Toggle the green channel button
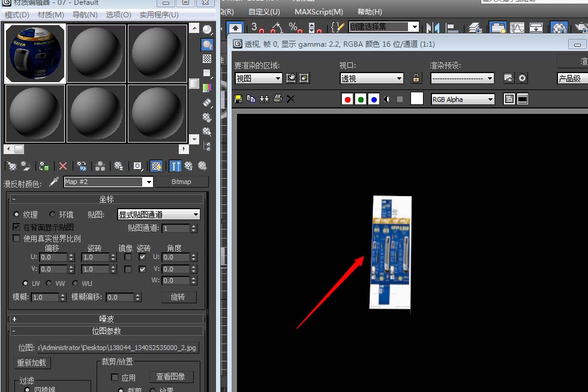 pyautogui.click(x=361, y=99)
